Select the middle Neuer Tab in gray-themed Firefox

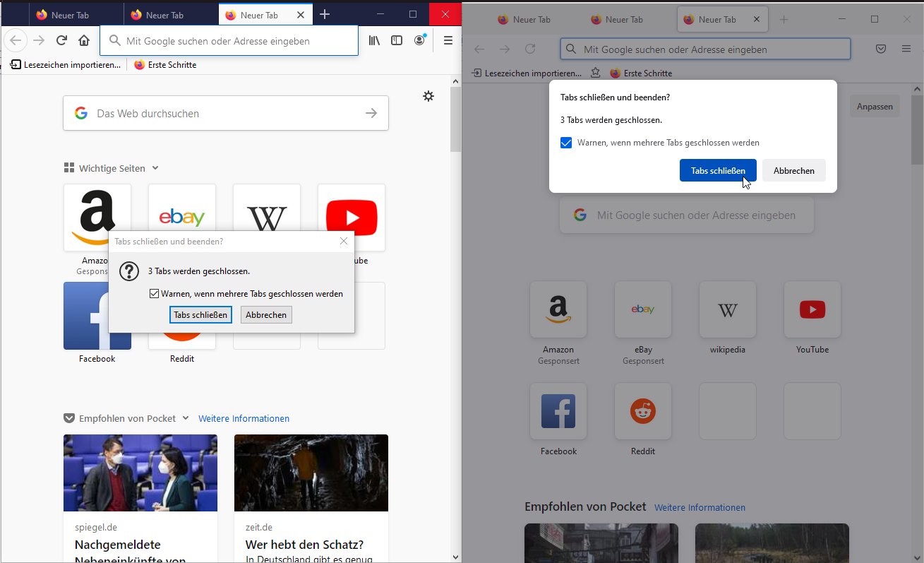(x=630, y=19)
